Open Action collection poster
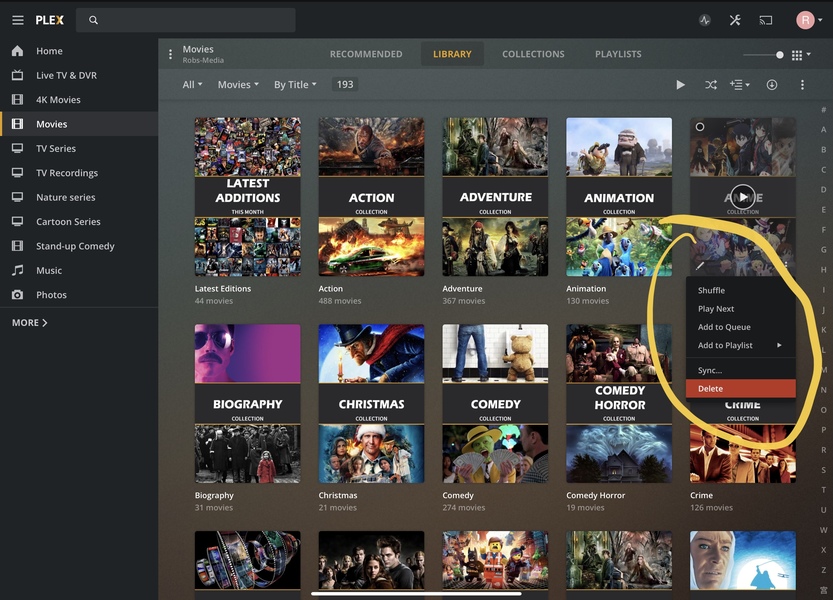Viewport: 833px width, 600px height. click(371, 197)
